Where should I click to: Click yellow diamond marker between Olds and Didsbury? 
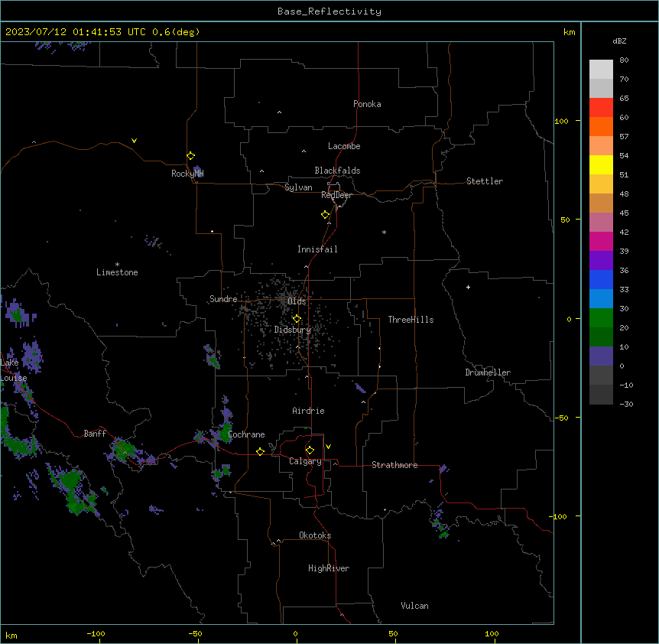(297, 319)
